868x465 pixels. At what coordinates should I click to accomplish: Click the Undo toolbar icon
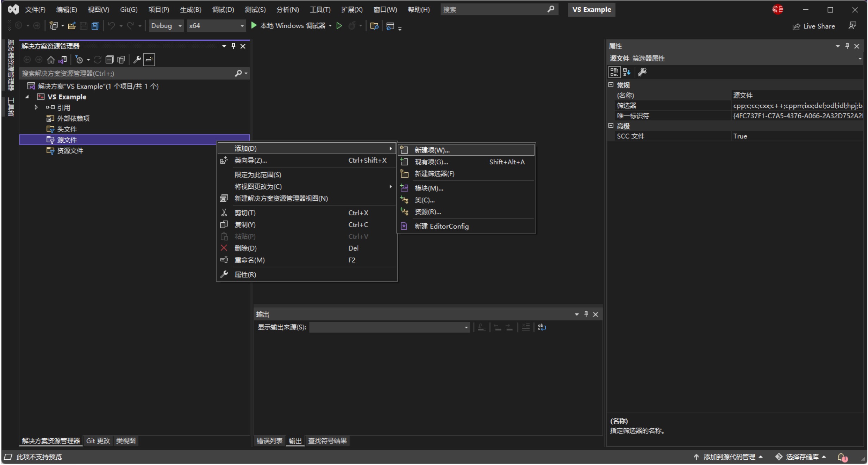112,26
